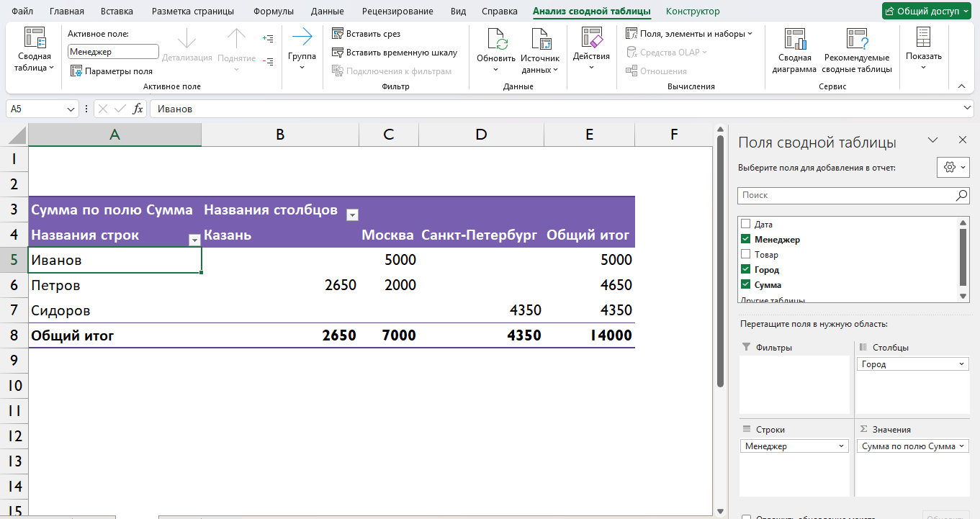Switch to the Конструктор ribbon tab
This screenshot has width=980, height=519.
click(691, 11)
